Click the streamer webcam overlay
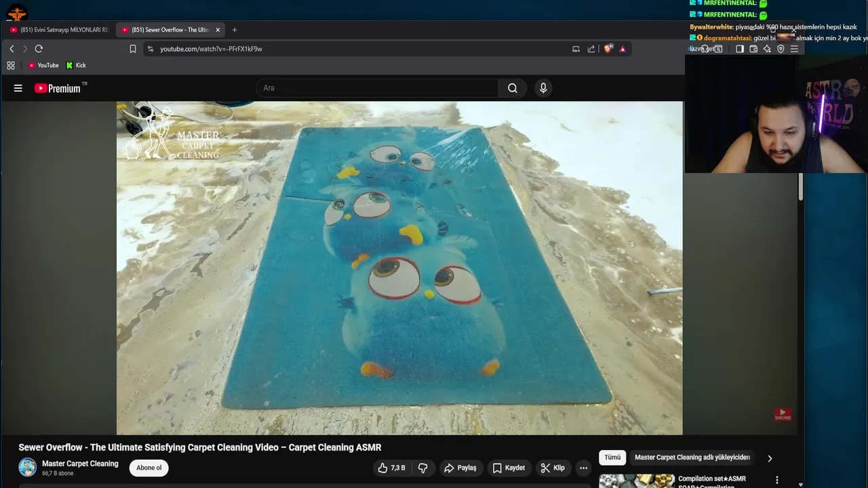The width and height of the screenshot is (868, 488). [x=776, y=114]
